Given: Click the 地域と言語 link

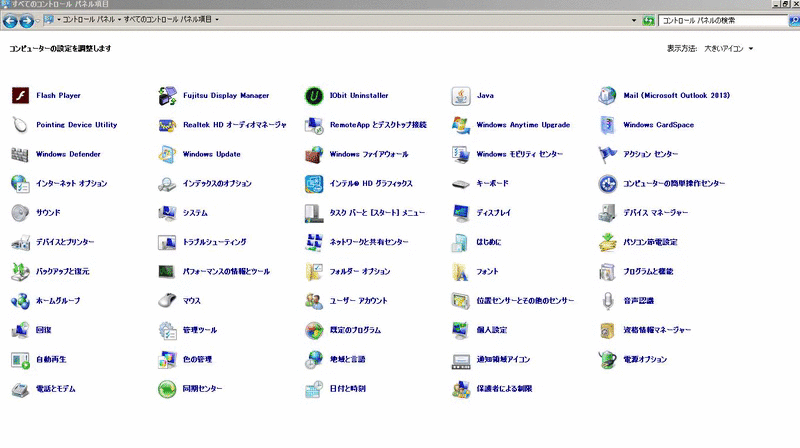Looking at the screenshot, I should [x=347, y=360].
